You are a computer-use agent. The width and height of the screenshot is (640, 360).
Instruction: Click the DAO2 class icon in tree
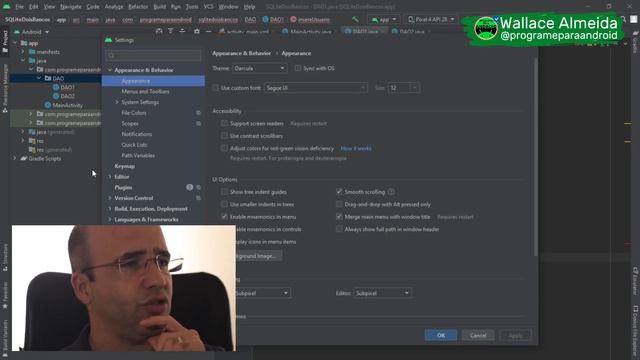[x=56, y=96]
